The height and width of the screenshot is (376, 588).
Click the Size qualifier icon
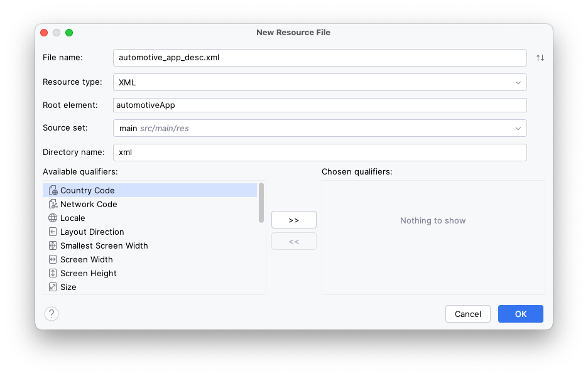click(53, 287)
